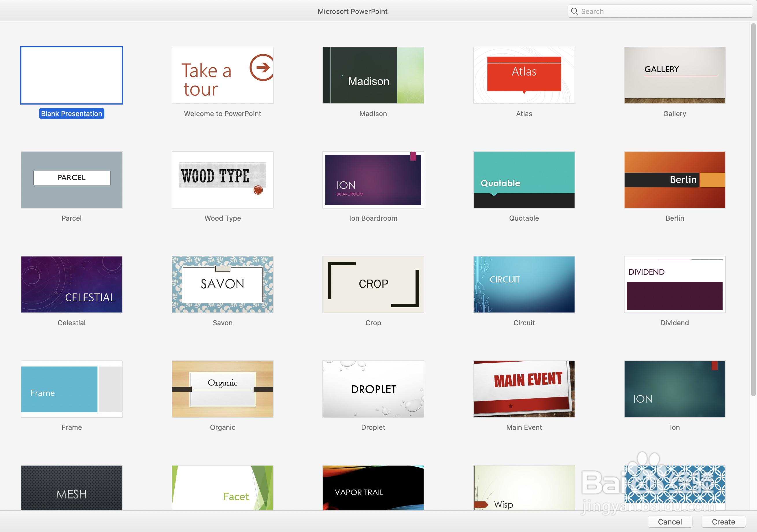757x532 pixels.
Task: Select the orange Berlin theme
Action: click(x=675, y=180)
